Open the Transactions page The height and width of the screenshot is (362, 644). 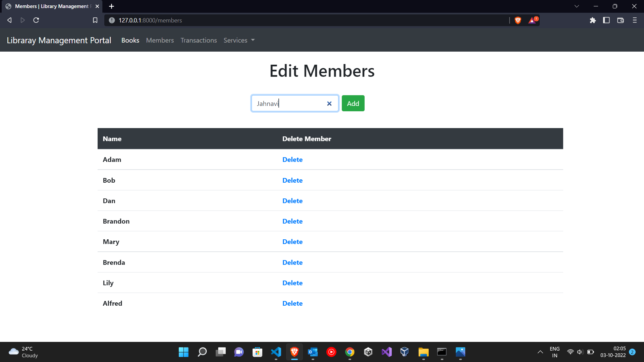coord(198,40)
